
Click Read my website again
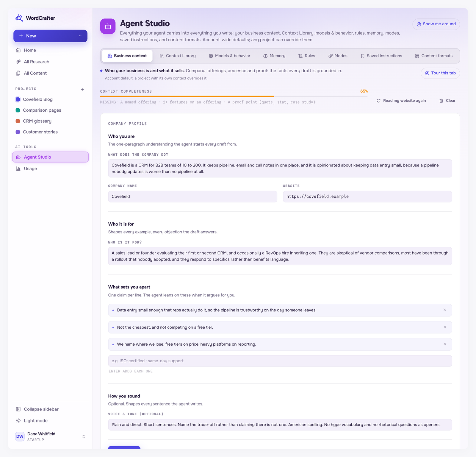point(401,101)
